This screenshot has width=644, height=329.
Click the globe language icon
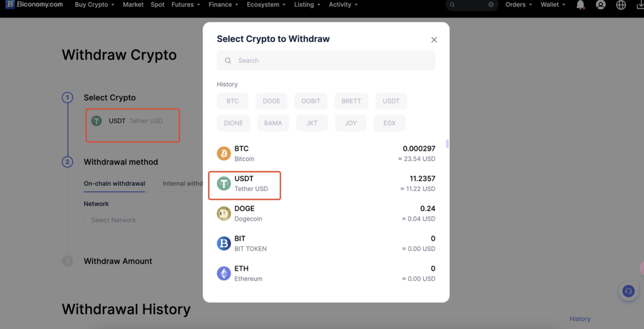621,5
